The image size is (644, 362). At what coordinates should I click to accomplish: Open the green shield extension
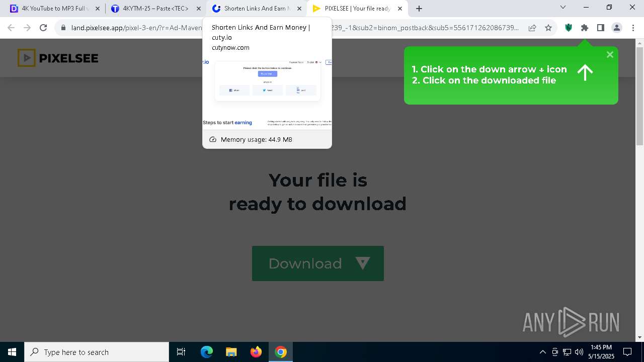[x=569, y=28]
